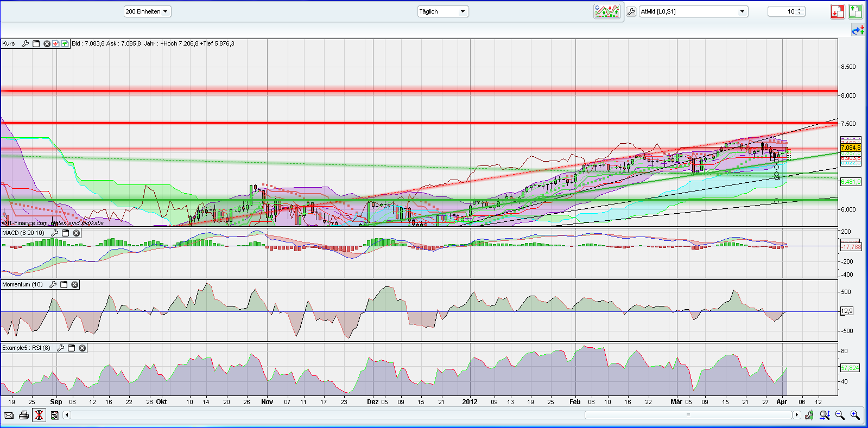This screenshot has width=868, height=428.
Task: Decrease quantity with the stepper down arrow
Action: (x=800, y=14)
